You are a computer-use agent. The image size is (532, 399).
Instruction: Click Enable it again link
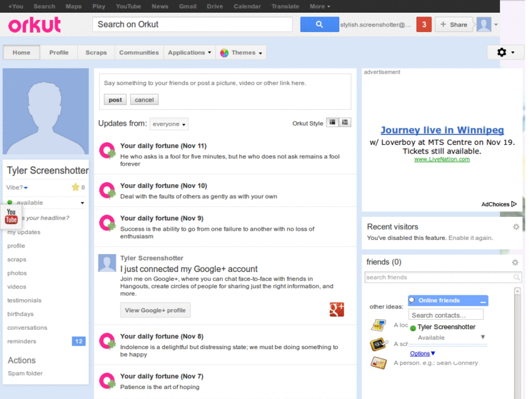pyautogui.click(x=470, y=238)
